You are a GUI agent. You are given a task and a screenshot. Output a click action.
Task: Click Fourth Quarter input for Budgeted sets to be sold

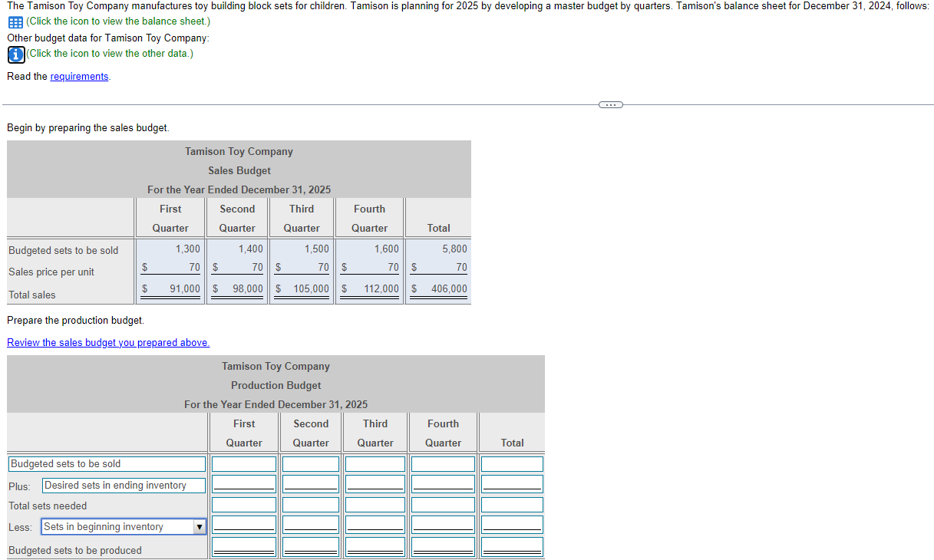443,464
